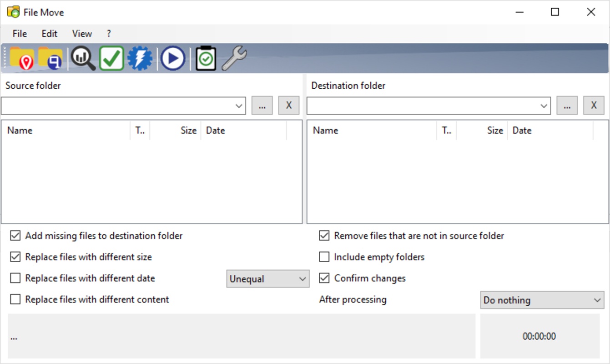Open the Edit menu

(x=49, y=34)
